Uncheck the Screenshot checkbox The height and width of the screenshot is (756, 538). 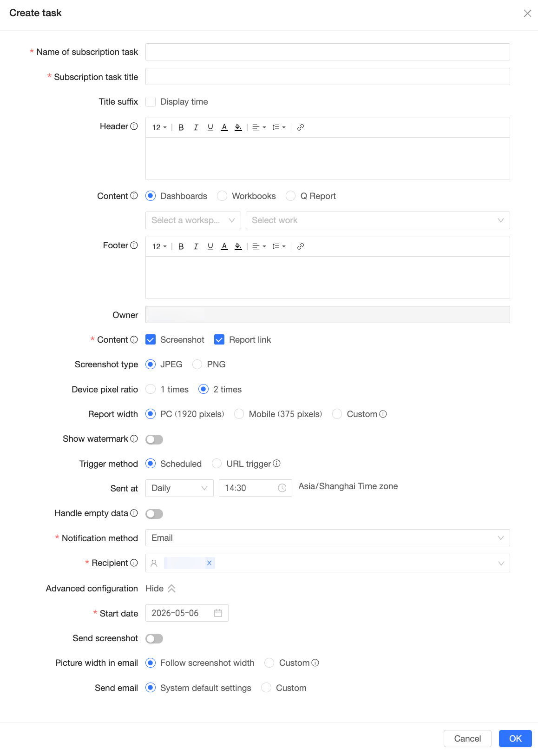(x=151, y=339)
